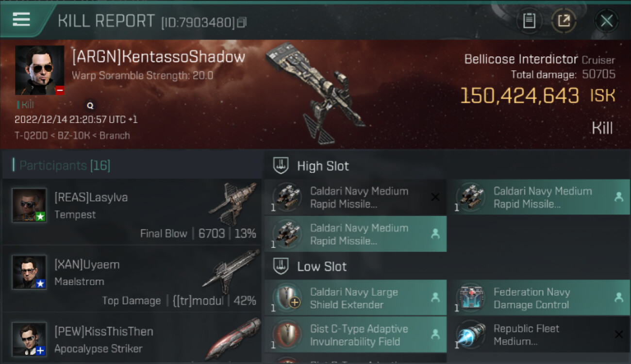The height and width of the screenshot is (364, 631).
Task: Select KissThisThen participant row
Action: [x=132, y=338]
